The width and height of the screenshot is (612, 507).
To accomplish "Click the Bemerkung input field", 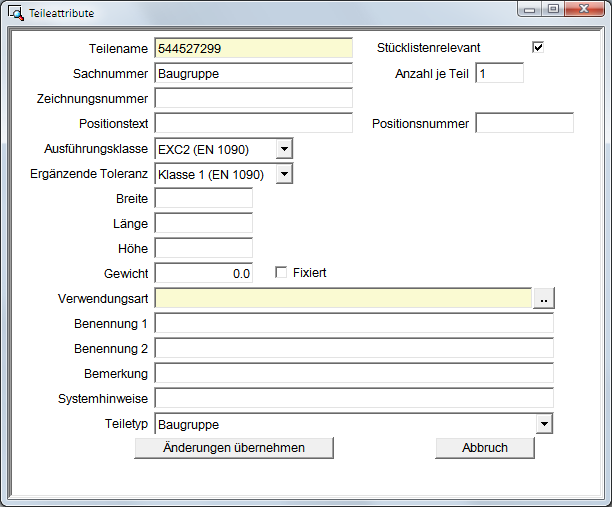I will (354, 373).
